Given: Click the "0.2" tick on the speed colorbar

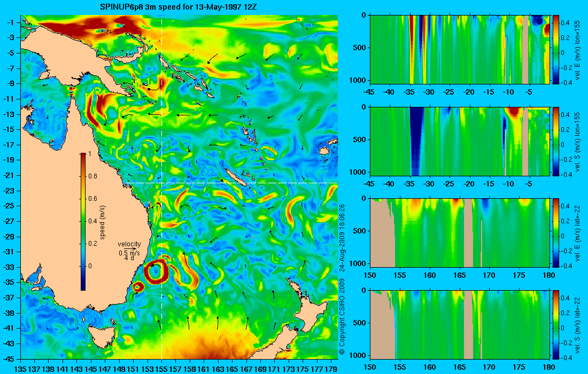Looking at the screenshot, I should pos(92,244).
